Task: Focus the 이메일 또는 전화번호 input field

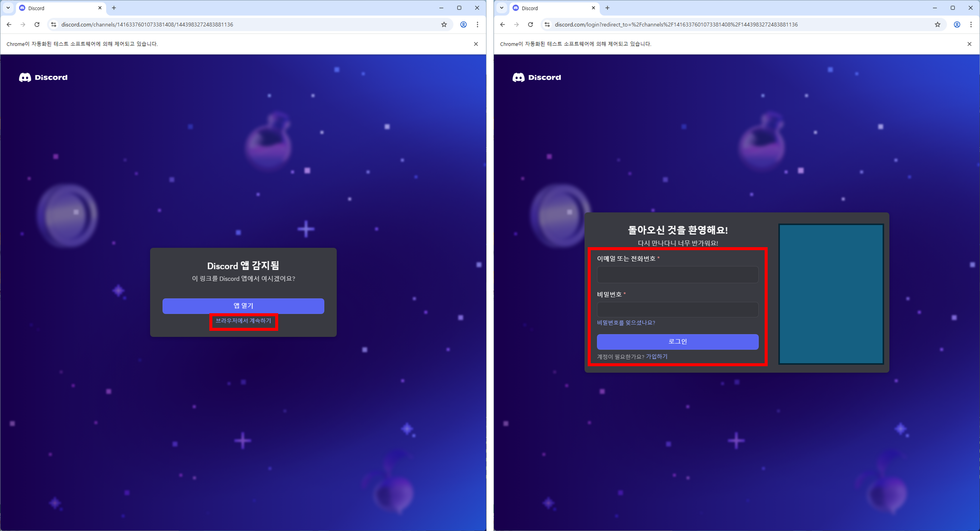Action: [x=677, y=274]
